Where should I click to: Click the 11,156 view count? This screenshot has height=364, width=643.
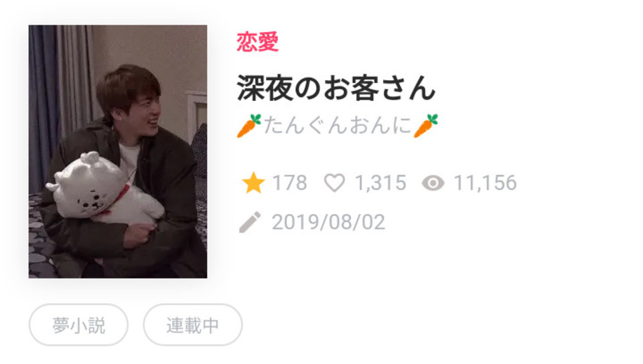(485, 183)
